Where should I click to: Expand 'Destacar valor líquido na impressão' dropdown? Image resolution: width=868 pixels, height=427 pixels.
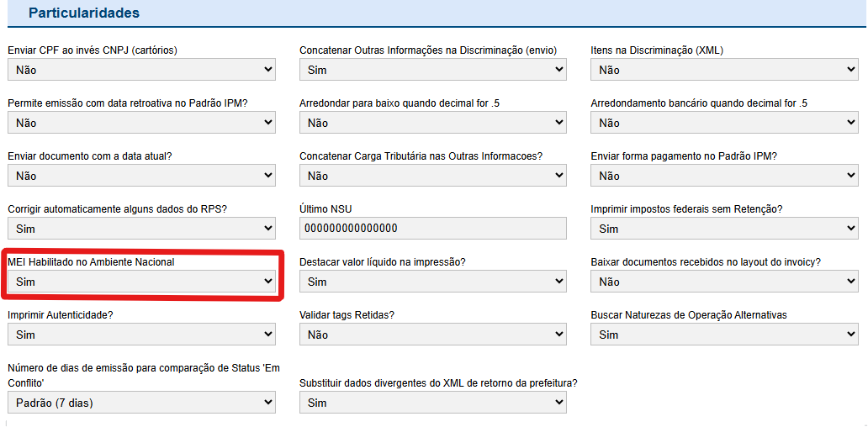coord(432,282)
